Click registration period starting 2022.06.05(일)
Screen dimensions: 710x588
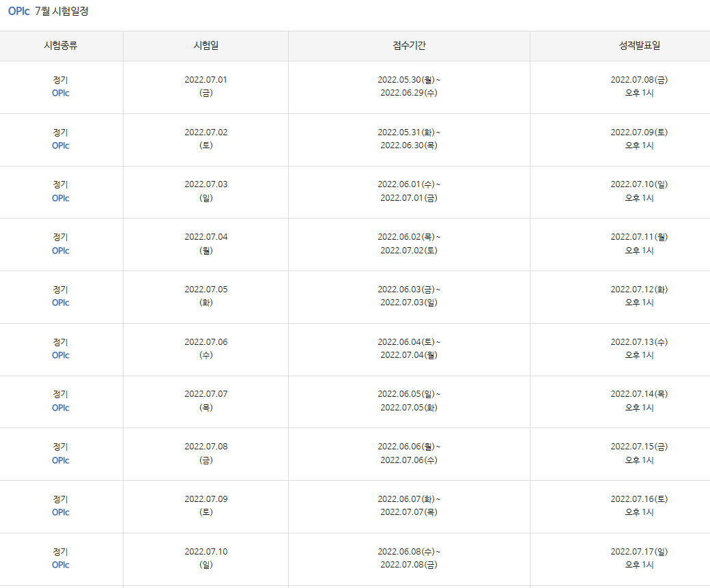coord(409,401)
